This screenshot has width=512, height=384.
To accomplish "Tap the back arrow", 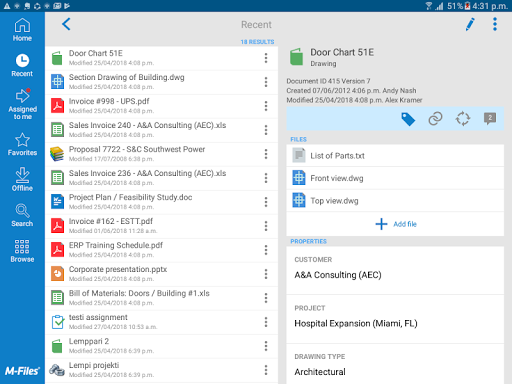I will pos(66,24).
